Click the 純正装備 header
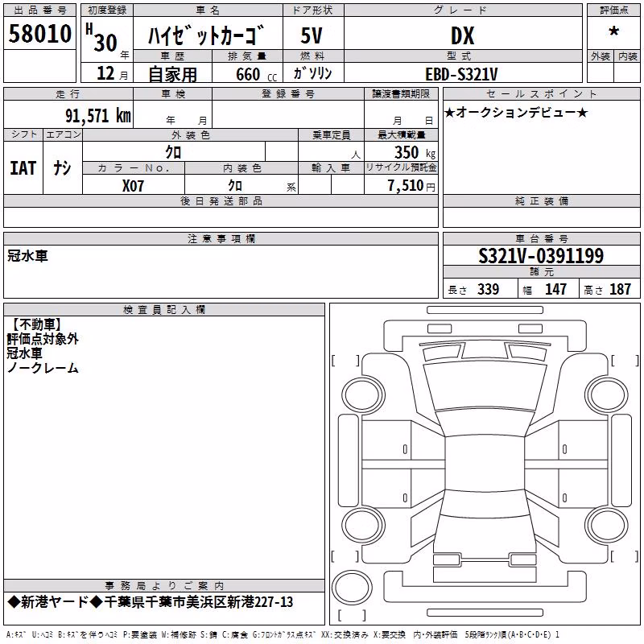Screen dimensions: 644x644 (x=542, y=200)
